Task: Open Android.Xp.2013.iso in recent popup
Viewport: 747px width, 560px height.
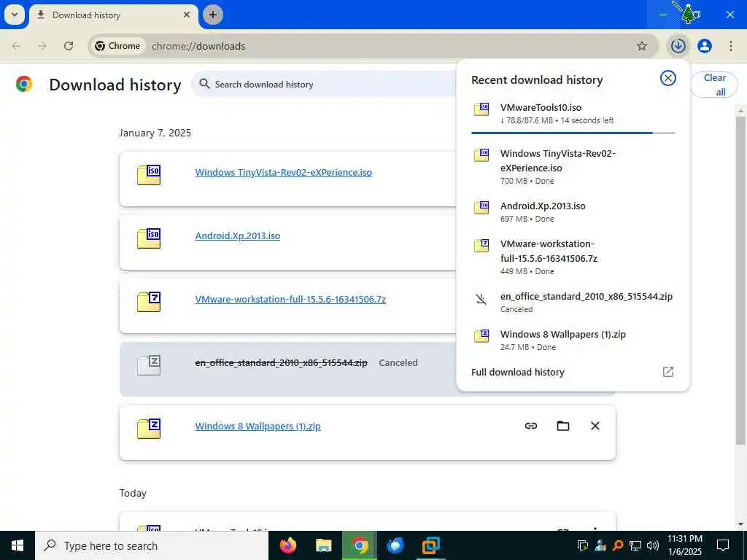Action: click(x=573, y=212)
